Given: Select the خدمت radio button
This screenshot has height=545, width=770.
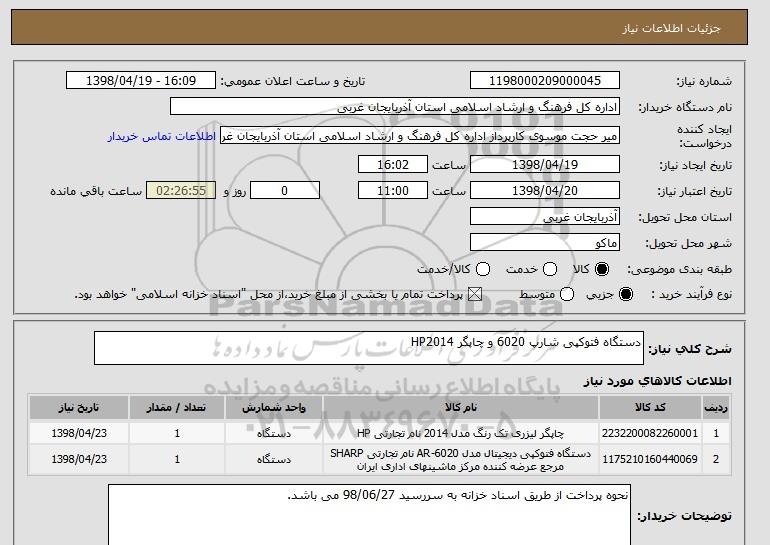Looking at the screenshot, I should point(550,269).
